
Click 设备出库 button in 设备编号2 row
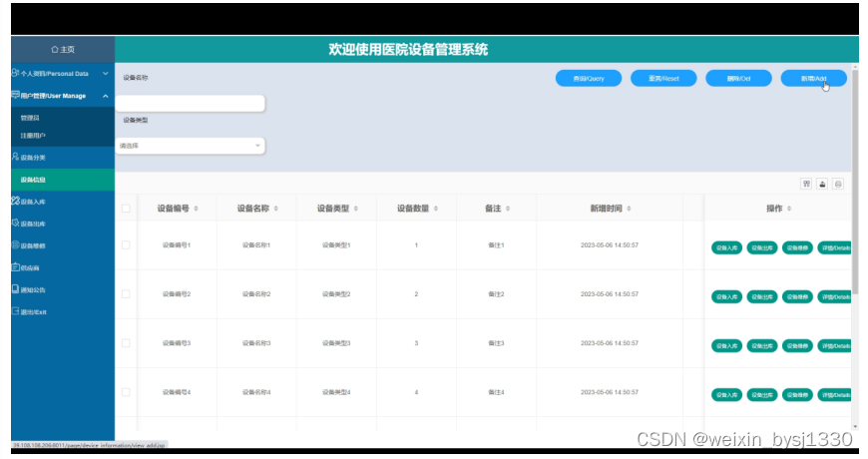(x=762, y=297)
